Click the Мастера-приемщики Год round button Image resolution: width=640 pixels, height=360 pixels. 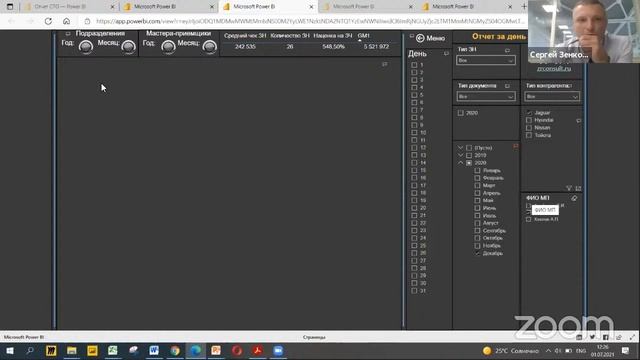click(168, 47)
